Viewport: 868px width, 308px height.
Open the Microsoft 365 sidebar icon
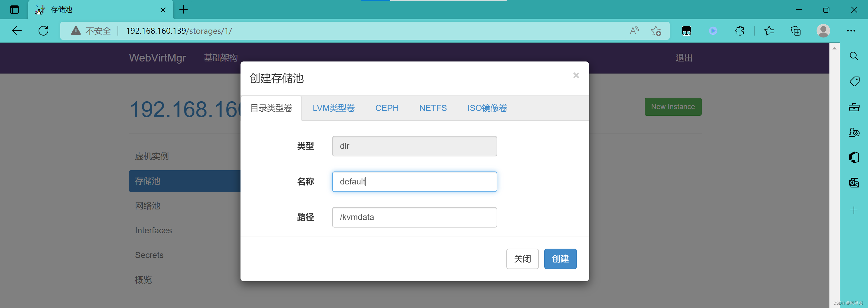pyautogui.click(x=854, y=157)
